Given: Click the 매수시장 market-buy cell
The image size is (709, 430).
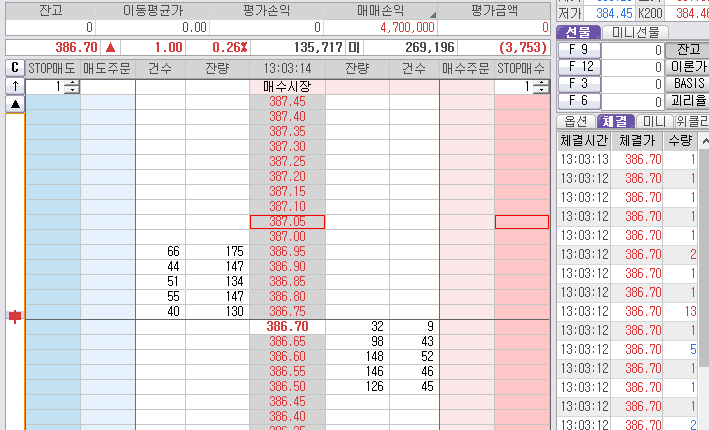Looking at the screenshot, I should pyautogui.click(x=287, y=86).
